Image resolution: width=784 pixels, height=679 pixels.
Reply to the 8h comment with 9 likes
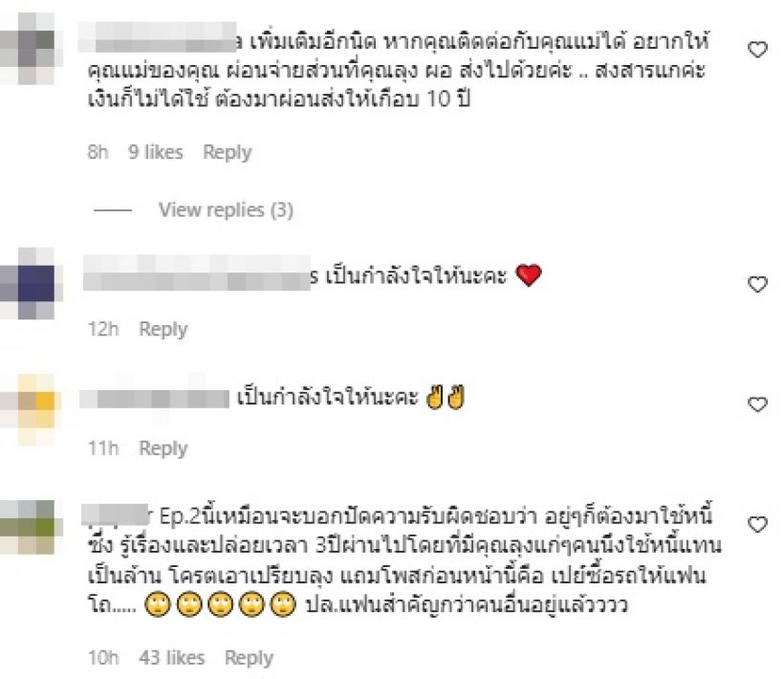[x=227, y=152]
